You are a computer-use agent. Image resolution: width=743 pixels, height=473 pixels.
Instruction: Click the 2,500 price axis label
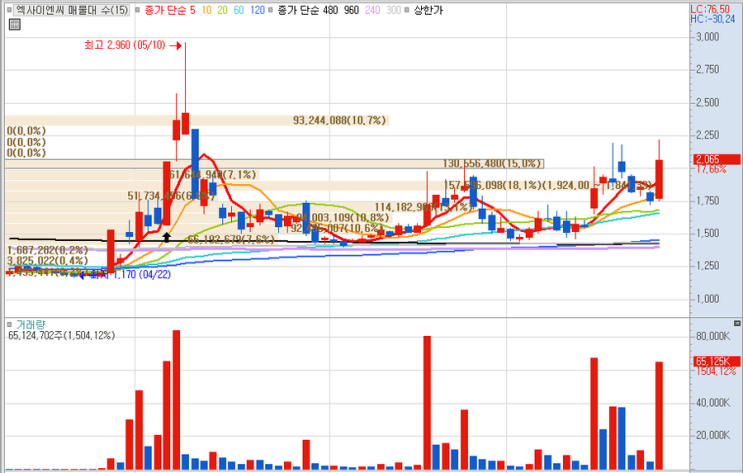[x=707, y=102]
